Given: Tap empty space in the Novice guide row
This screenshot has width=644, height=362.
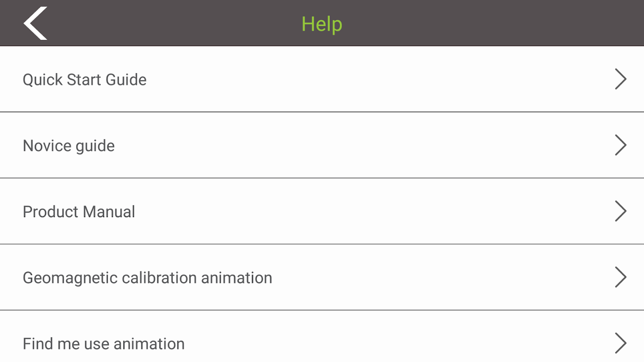Looking at the screenshot, I should 362,146.
